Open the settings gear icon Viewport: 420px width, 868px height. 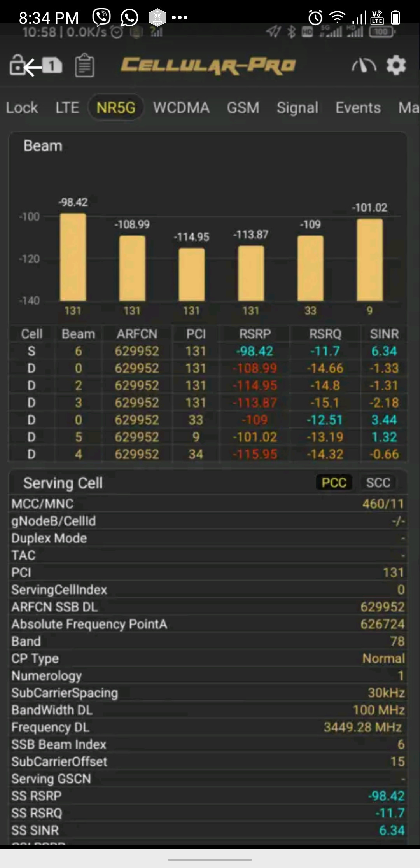(396, 65)
